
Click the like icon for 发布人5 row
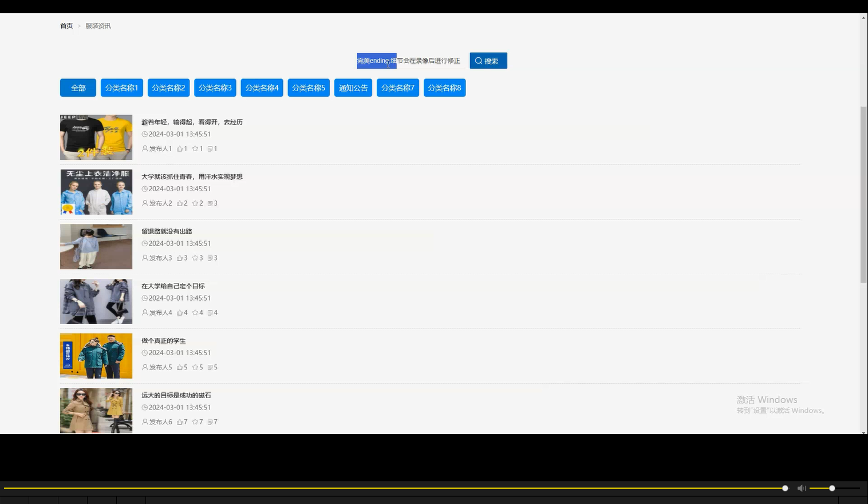(x=180, y=367)
